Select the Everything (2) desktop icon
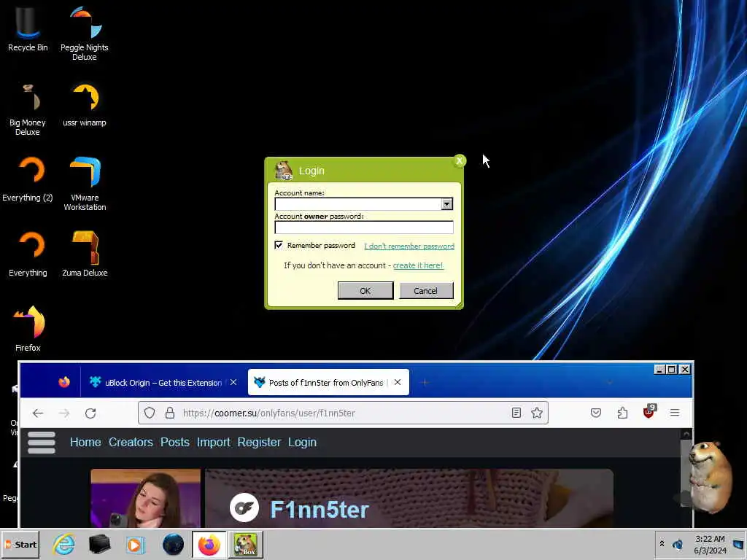Viewport: 747px width, 560px height. pos(28,179)
